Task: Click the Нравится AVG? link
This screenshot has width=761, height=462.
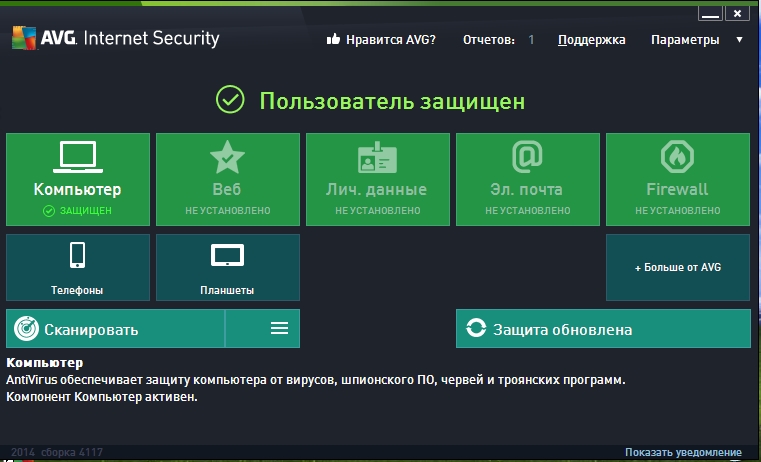Action: coord(391,40)
